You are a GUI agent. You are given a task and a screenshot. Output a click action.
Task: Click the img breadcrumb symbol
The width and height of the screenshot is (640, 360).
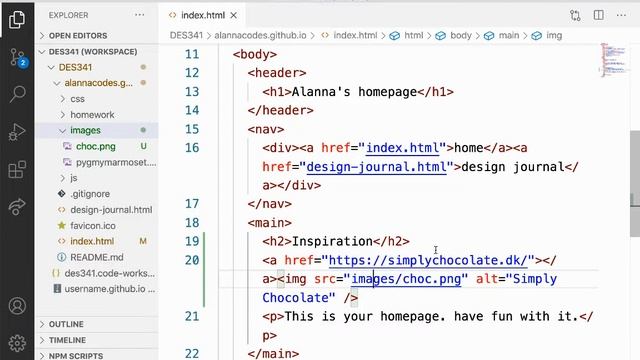pyautogui.click(x=547, y=36)
